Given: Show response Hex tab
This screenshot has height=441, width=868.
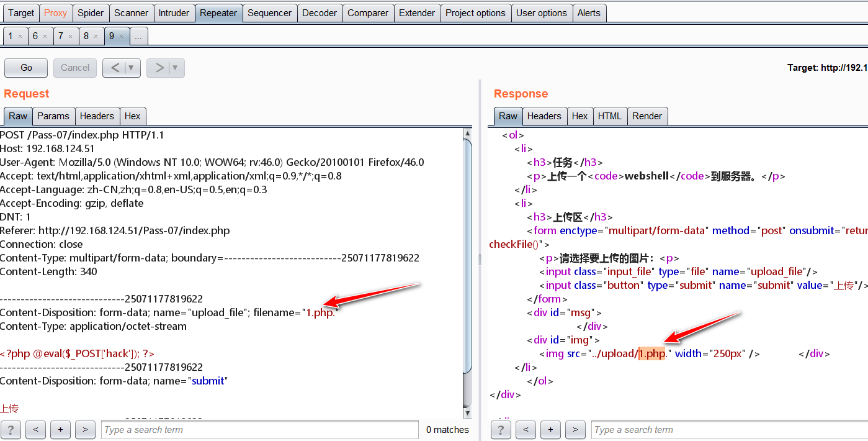Looking at the screenshot, I should 580,116.
